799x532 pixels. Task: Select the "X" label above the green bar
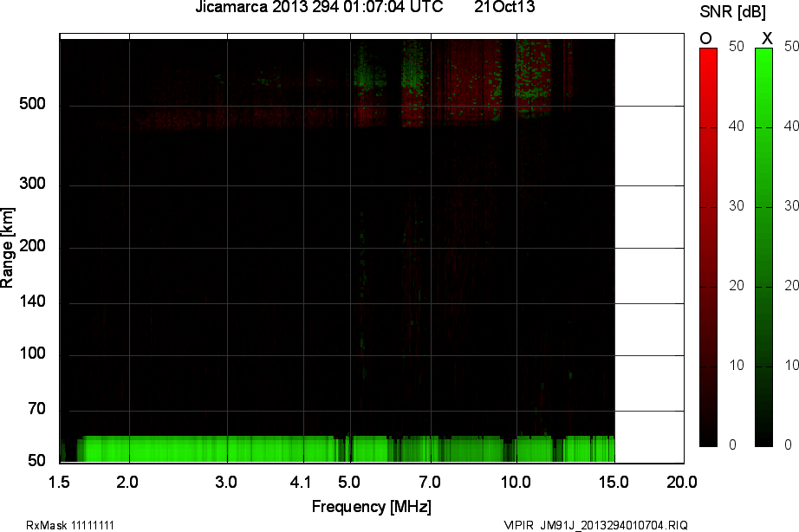(767, 38)
